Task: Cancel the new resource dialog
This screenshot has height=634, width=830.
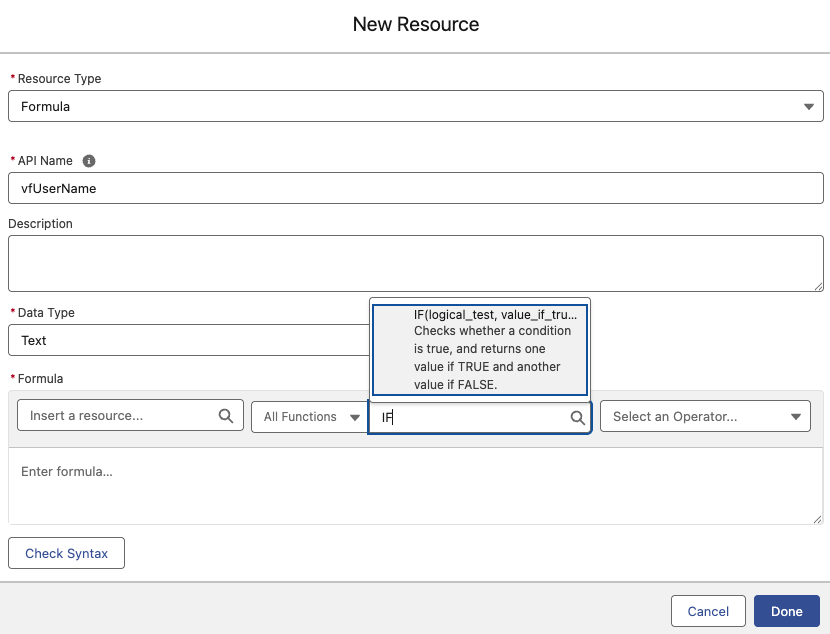Action: (x=708, y=611)
